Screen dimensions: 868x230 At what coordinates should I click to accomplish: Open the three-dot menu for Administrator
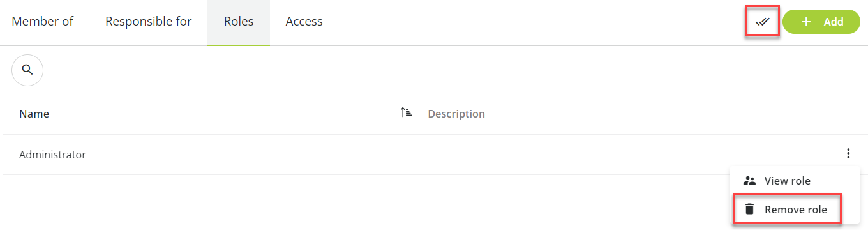tap(848, 153)
